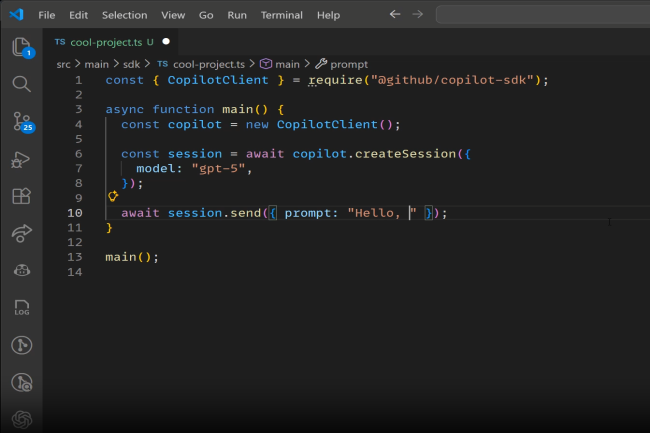The height and width of the screenshot is (433, 650).
Task: Expand the 'sdk' folder breadcrumb
Action: coord(131,63)
